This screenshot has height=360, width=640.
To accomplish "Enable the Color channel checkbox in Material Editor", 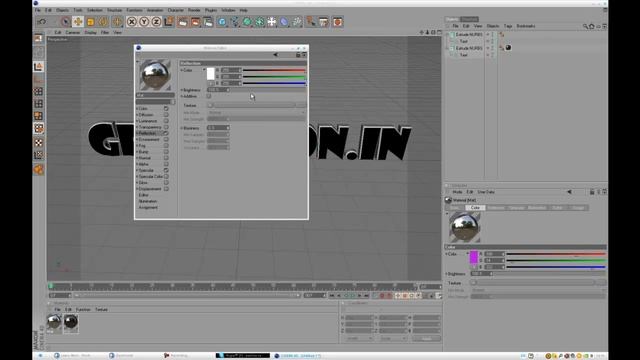I will click(166, 109).
